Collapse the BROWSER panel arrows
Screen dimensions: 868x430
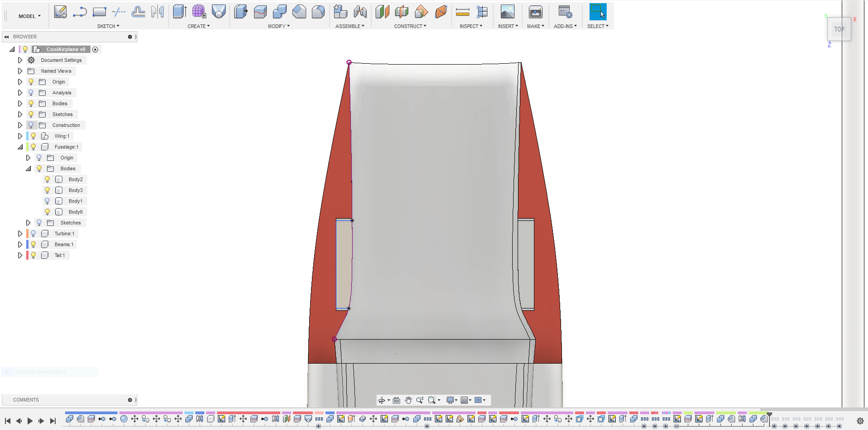pos(7,37)
